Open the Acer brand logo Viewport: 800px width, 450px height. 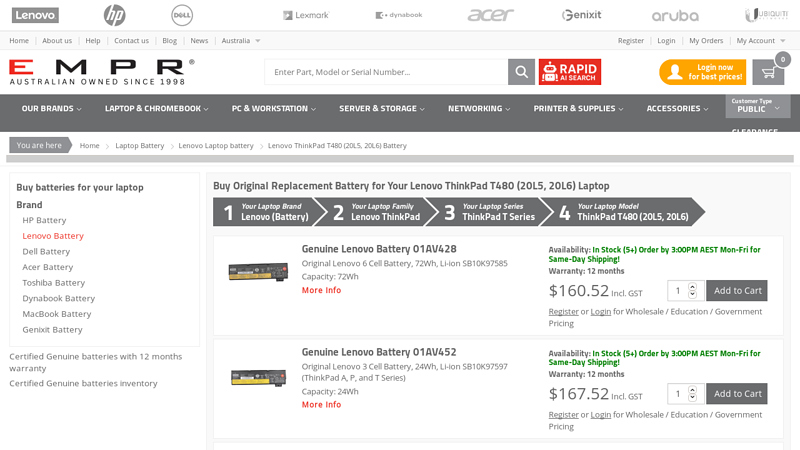pyautogui.click(x=490, y=15)
